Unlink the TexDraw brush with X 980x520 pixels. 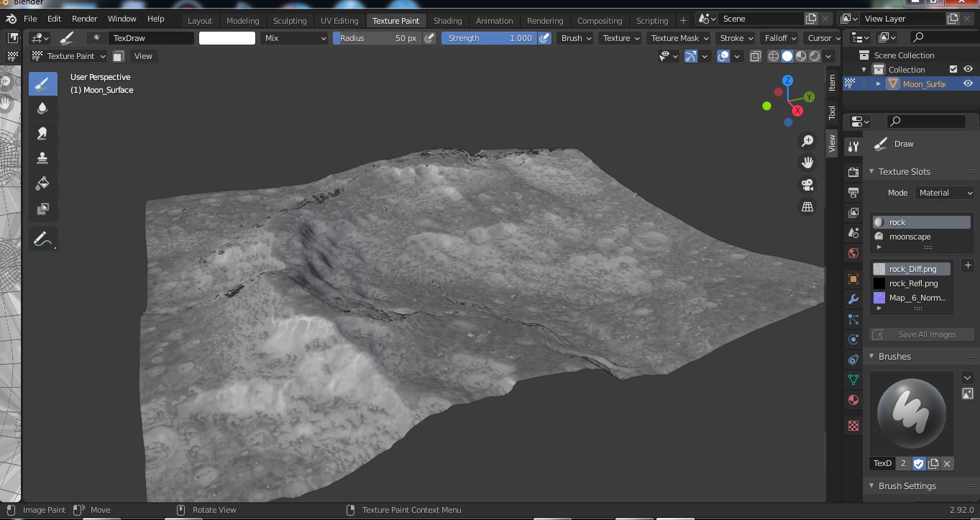[x=947, y=464]
